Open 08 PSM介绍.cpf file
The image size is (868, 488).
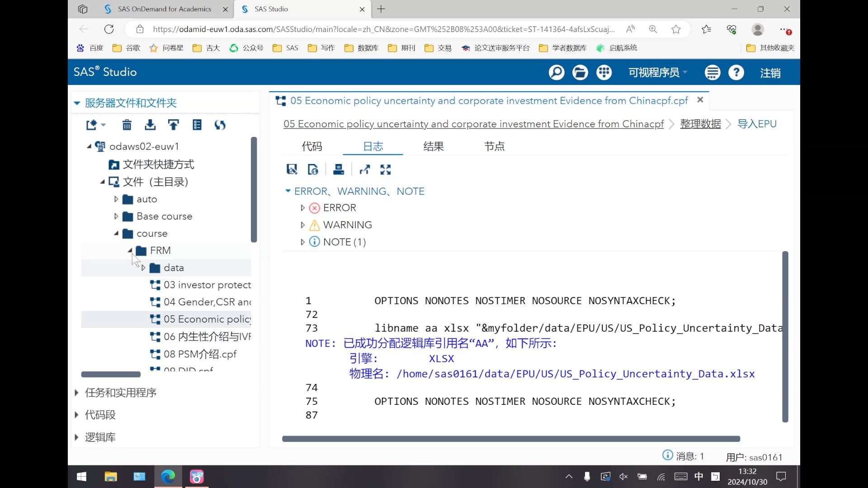pos(193,354)
